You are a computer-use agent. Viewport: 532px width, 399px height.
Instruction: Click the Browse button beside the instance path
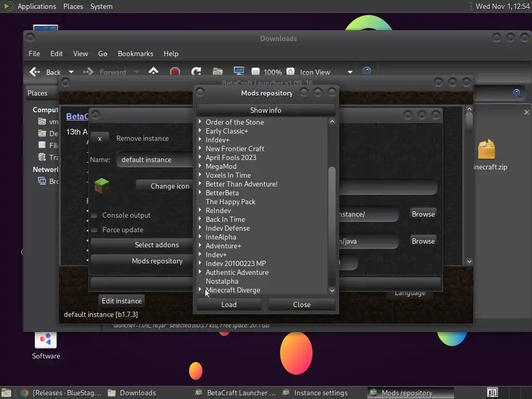[x=423, y=214]
